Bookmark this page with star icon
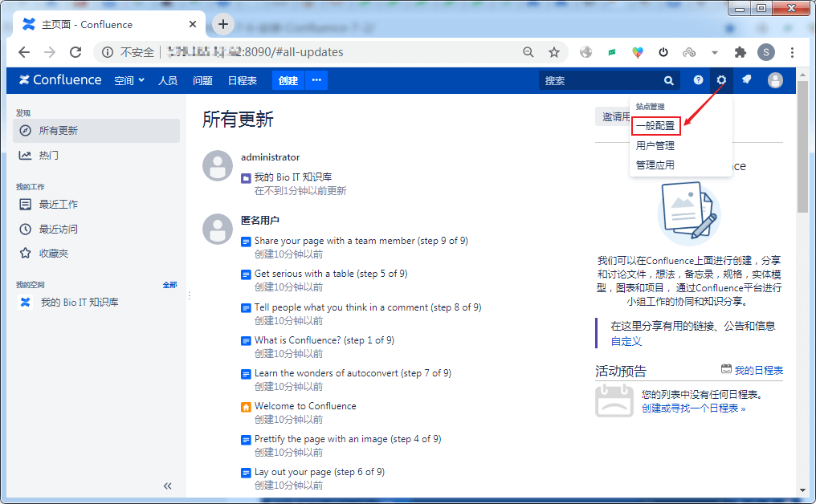This screenshot has height=504, width=816. pos(553,52)
